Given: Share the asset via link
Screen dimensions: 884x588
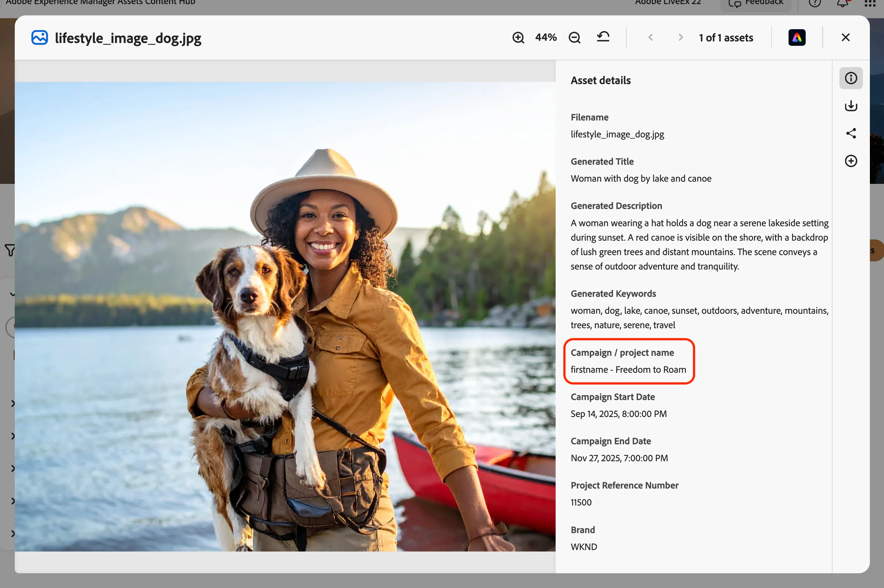Looking at the screenshot, I should click(x=851, y=133).
